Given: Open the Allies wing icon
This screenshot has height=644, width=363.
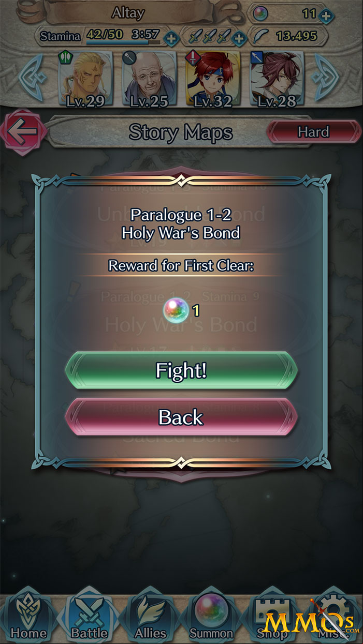Looking at the screenshot, I should [x=151, y=615].
